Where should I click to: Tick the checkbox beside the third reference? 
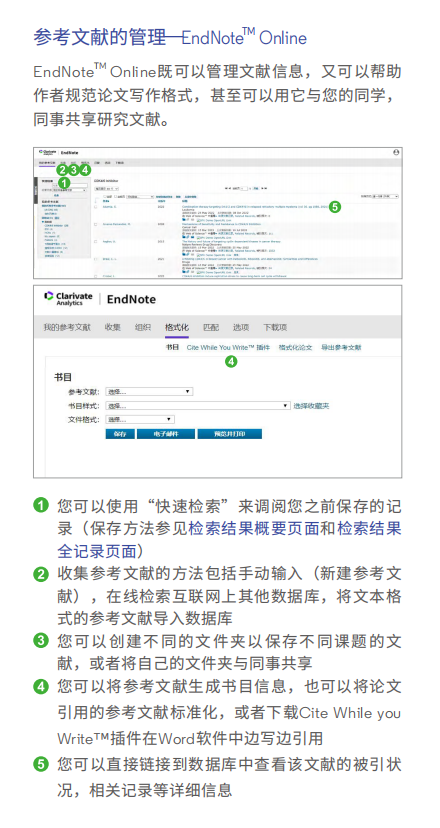[96, 241]
